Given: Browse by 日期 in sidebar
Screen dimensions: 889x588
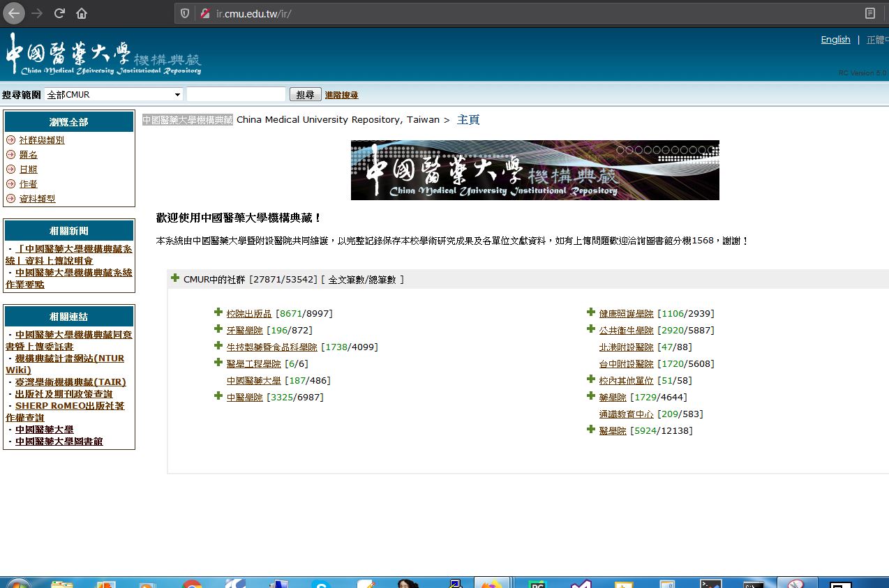Looking at the screenshot, I should tap(29, 169).
